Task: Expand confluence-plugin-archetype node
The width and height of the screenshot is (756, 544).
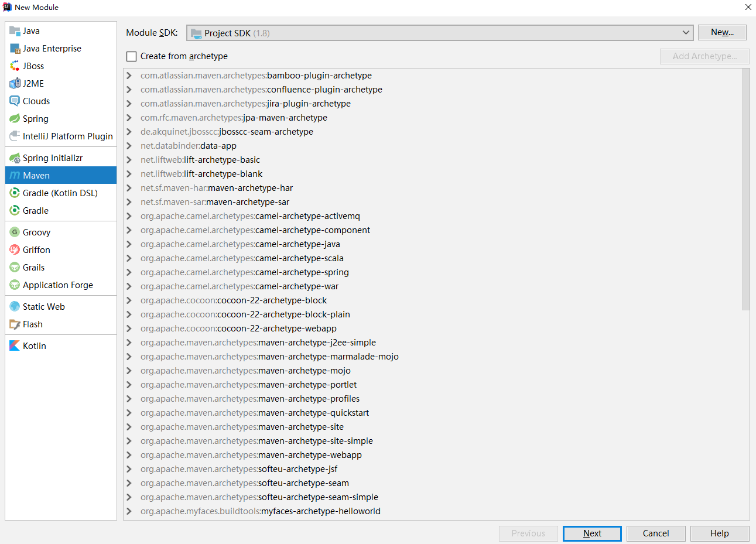Action: coord(129,90)
